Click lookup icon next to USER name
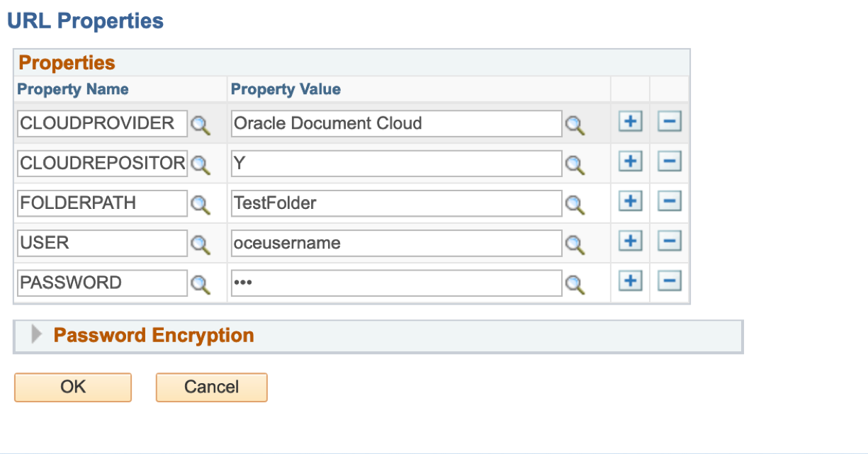The height and width of the screenshot is (454, 868). (x=201, y=244)
